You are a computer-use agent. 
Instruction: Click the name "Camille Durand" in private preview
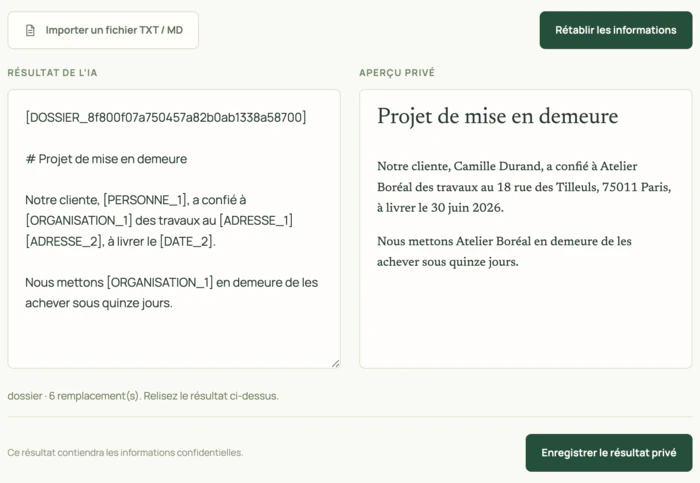pos(497,166)
